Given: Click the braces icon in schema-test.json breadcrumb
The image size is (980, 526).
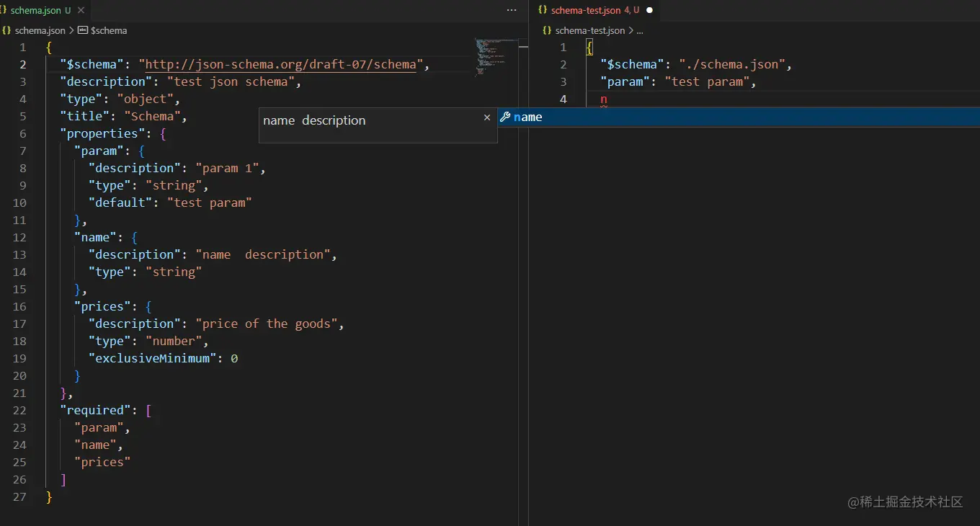Looking at the screenshot, I should [546, 30].
